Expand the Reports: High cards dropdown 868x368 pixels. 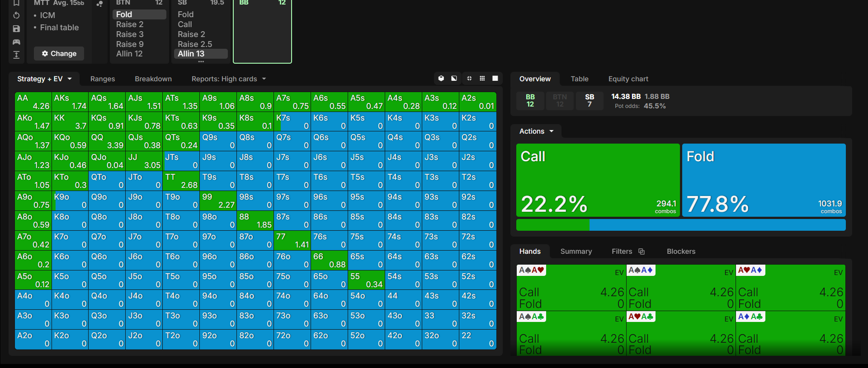229,79
